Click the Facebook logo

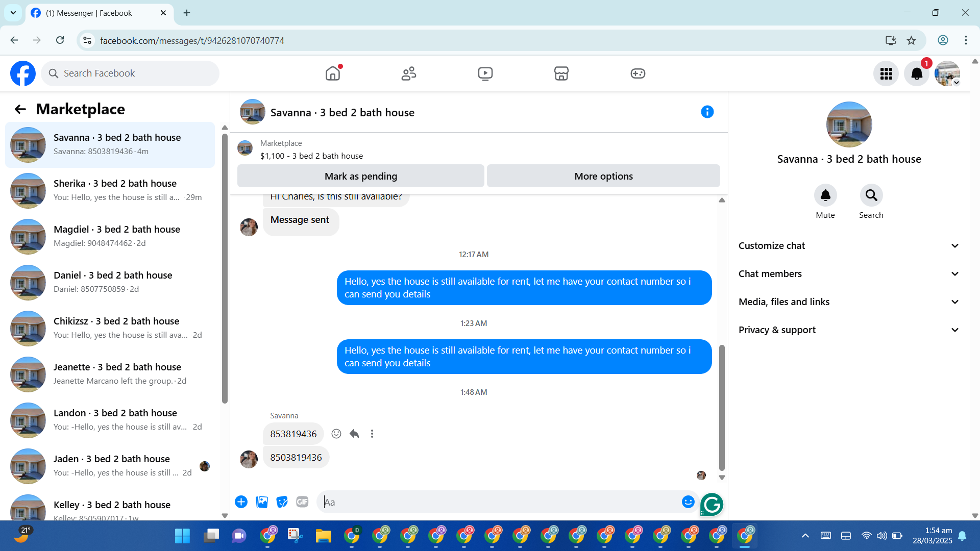[23, 73]
